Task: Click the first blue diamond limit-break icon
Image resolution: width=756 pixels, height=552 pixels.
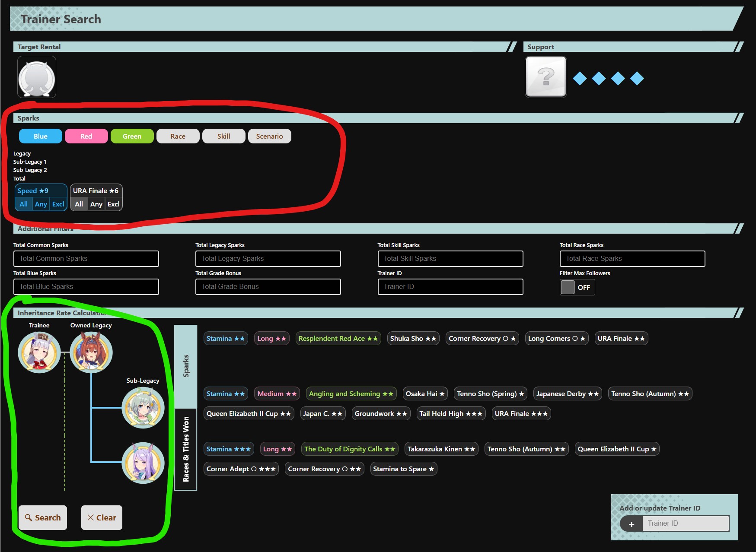Action: pos(580,78)
